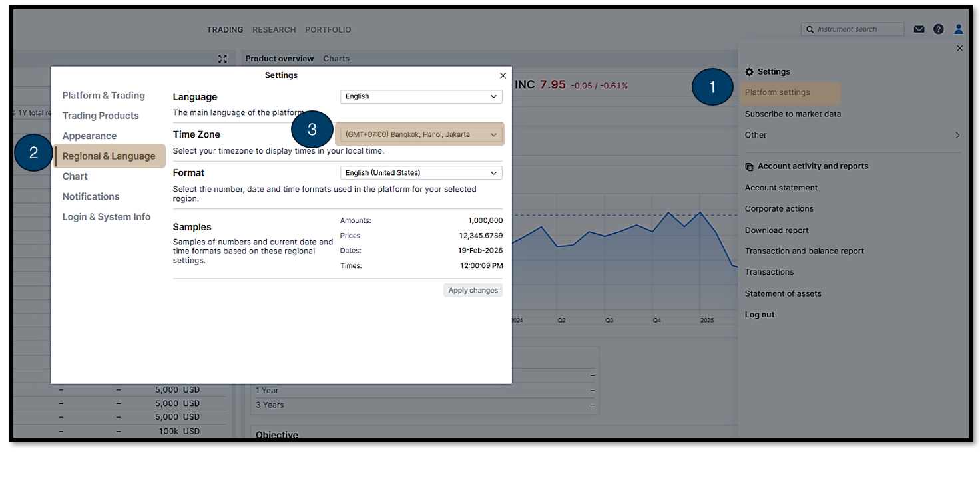Switch to Platform & Trading settings

pyautogui.click(x=103, y=96)
